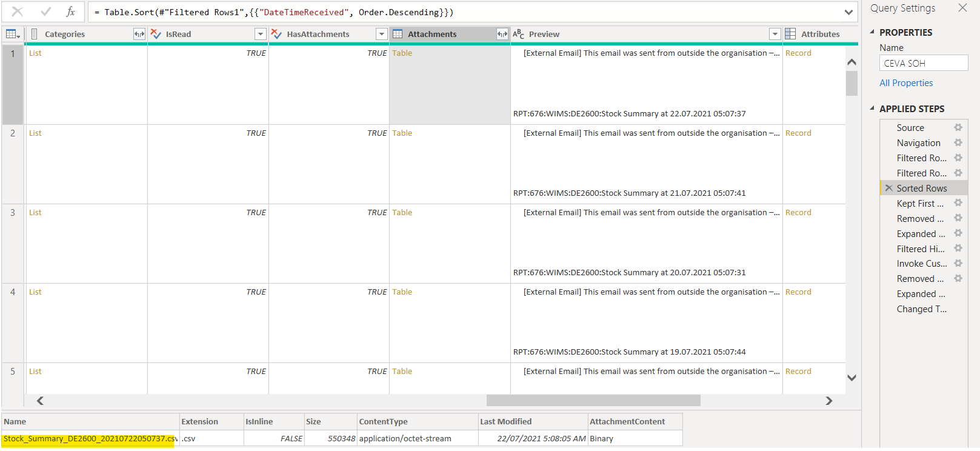The image size is (980, 451).
Task: Click the horizontal scrollbar thumb of data grid
Action: pyautogui.click(x=593, y=400)
